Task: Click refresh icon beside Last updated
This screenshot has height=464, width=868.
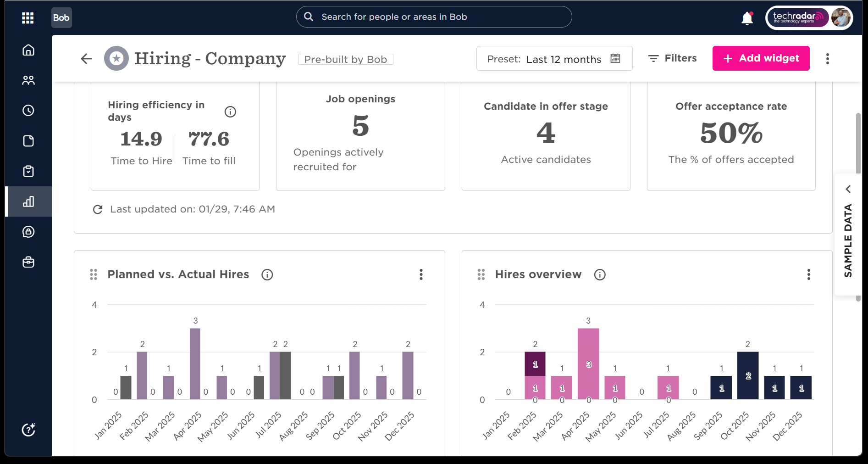Action: pyautogui.click(x=98, y=210)
